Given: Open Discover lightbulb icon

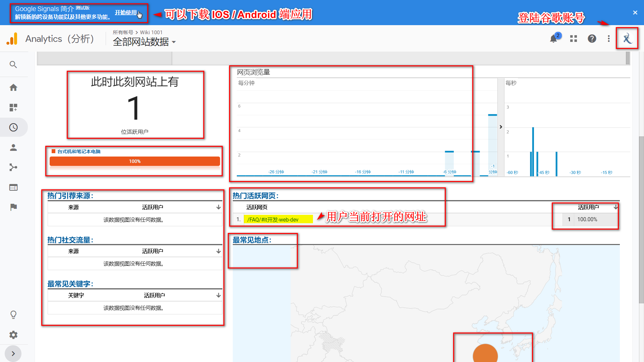Looking at the screenshot, I should [13, 314].
